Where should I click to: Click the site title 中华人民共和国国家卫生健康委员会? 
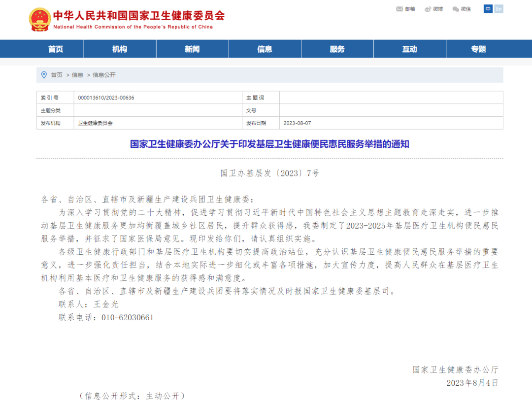click(139, 16)
